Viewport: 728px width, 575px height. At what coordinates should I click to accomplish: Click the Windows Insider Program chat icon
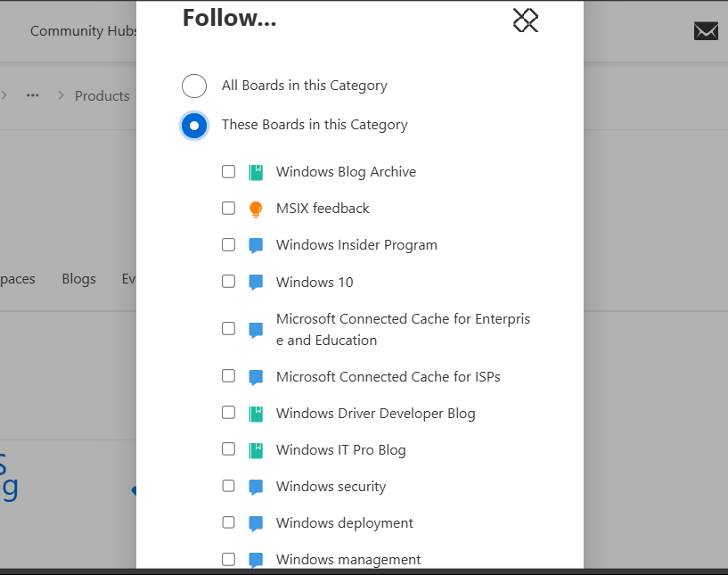[256, 246]
